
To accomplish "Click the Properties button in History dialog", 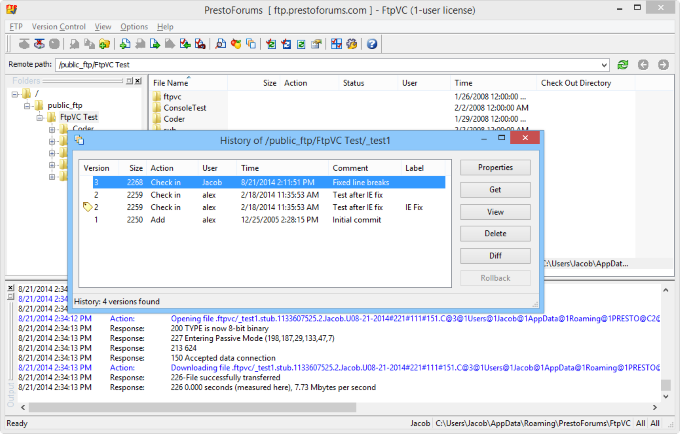I will [495, 167].
